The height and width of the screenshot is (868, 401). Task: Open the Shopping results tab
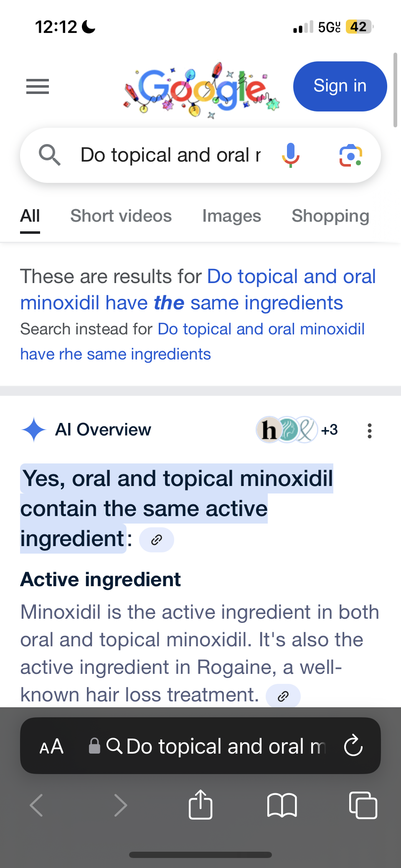(x=330, y=216)
